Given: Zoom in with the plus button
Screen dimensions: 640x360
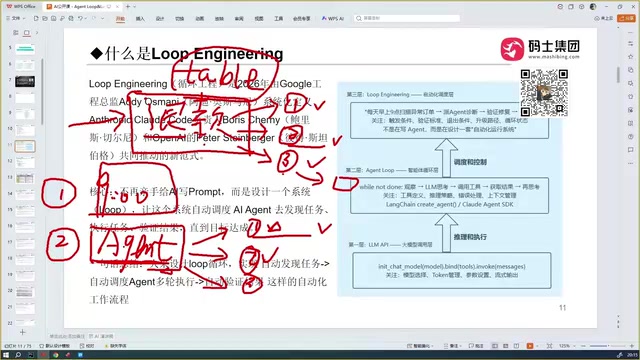Looking at the screenshot, I should pos(632,346).
